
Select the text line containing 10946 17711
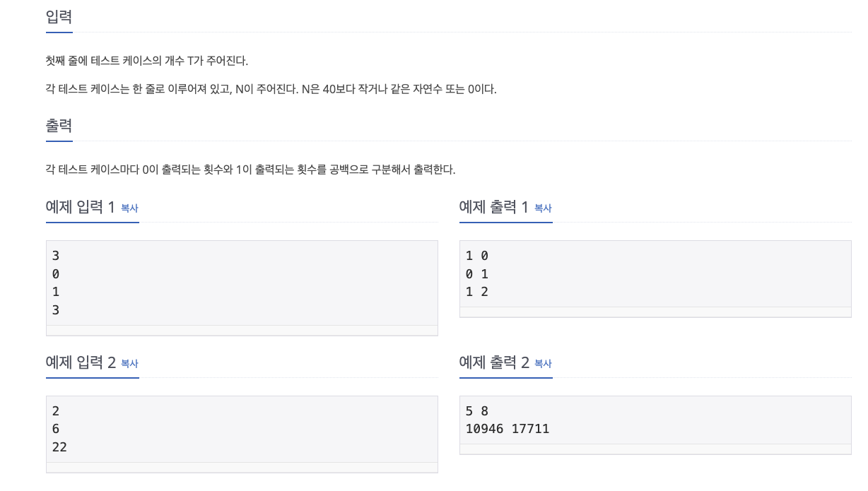coord(507,429)
